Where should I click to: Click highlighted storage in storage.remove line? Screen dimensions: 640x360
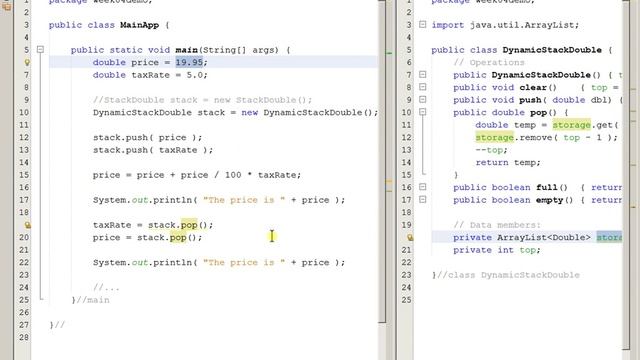[494, 138]
